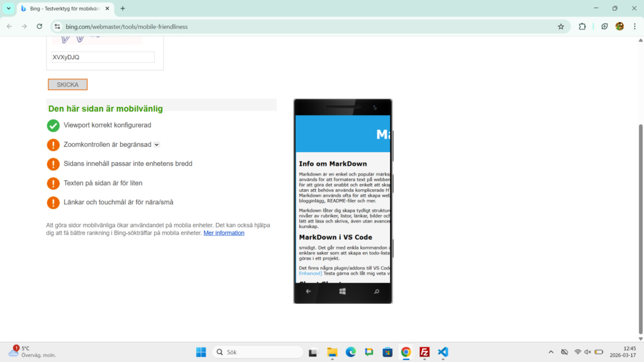The height and width of the screenshot is (362, 644).
Task: Reload the page with the refresh icon
Action: pos(40,26)
